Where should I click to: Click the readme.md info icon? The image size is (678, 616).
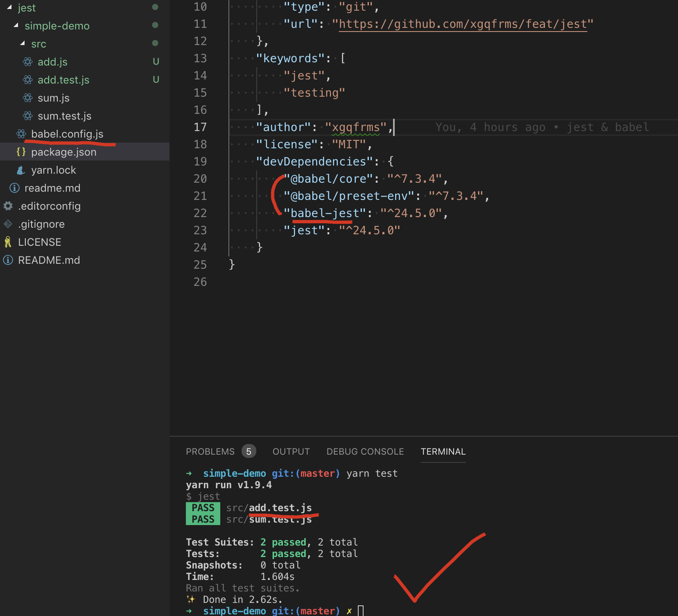point(15,188)
